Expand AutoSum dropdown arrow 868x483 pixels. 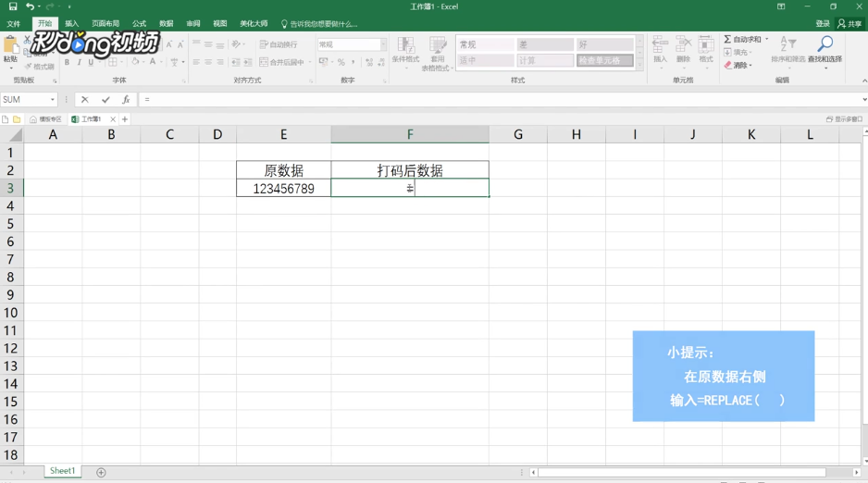pos(767,39)
